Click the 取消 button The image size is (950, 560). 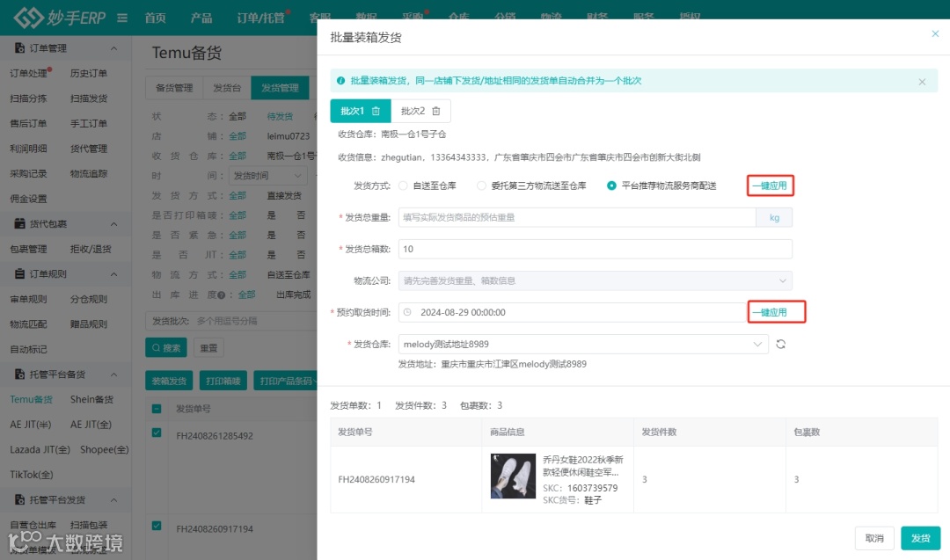874,538
